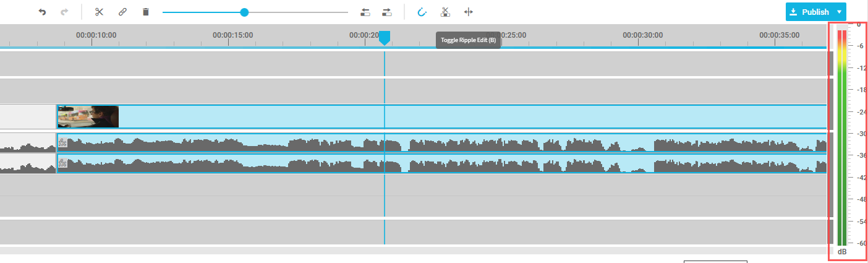This screenshot has width=868, height=263.
Task: Click the Undo arrow icon
Action: point(42,12)
